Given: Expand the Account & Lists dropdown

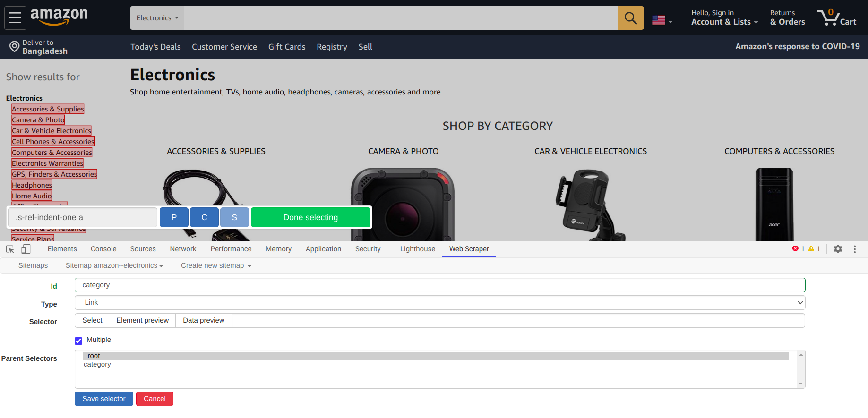Looking at the screenshot, I should coord(724,17).
